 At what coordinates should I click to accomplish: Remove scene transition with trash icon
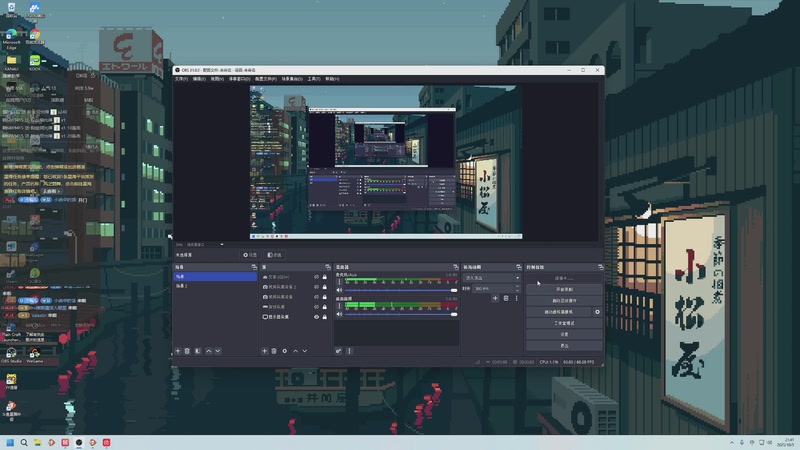coord(506,298)
